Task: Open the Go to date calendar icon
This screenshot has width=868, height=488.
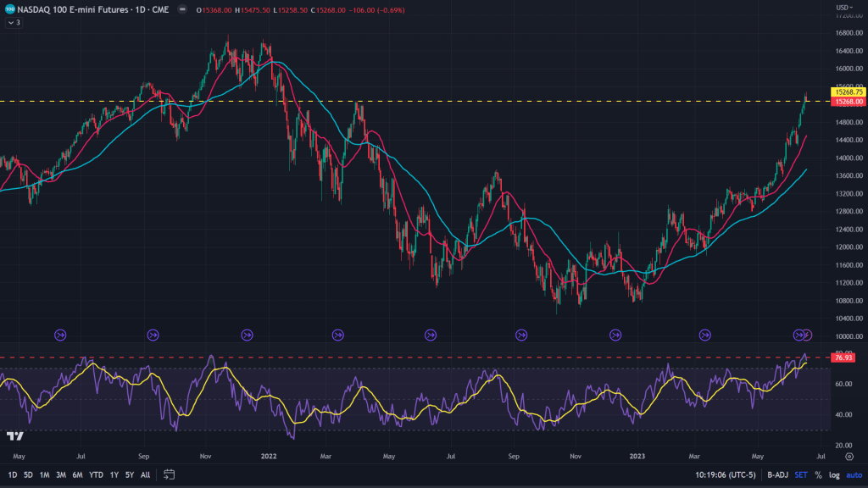Action: [x=170, y=474]
